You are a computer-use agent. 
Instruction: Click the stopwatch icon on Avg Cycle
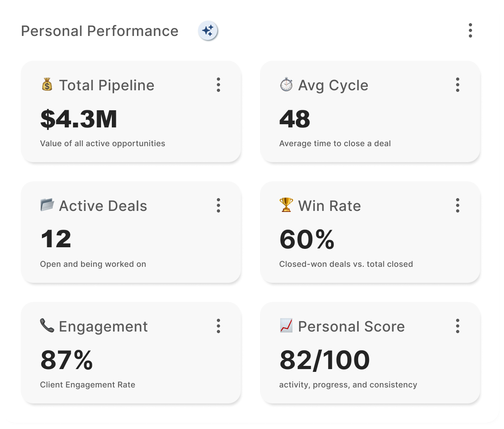pyautogui.click(x=286, y=85)
